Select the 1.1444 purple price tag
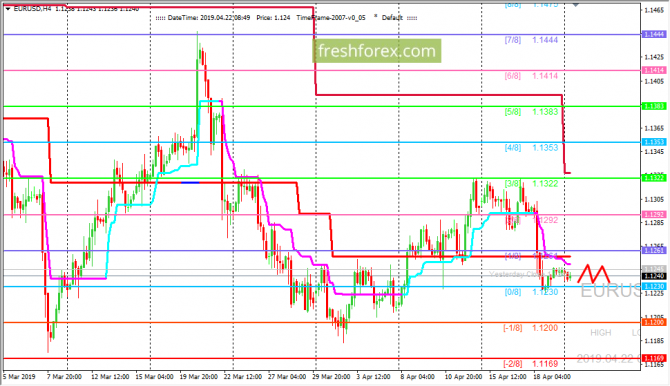 (653, 34)
